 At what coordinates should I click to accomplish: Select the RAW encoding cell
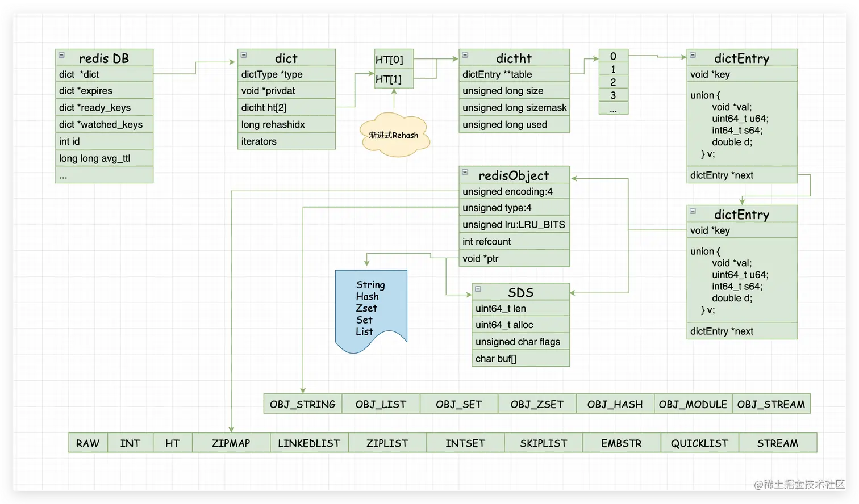click(x=88, y=443)
